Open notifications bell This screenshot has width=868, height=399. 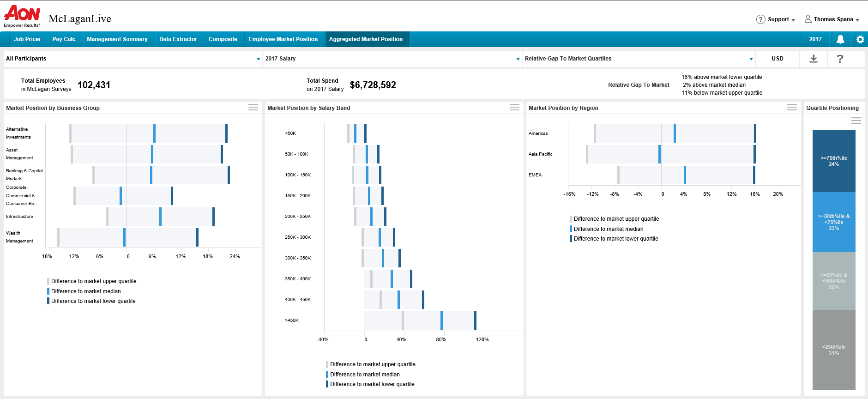(x=840, y=39)
